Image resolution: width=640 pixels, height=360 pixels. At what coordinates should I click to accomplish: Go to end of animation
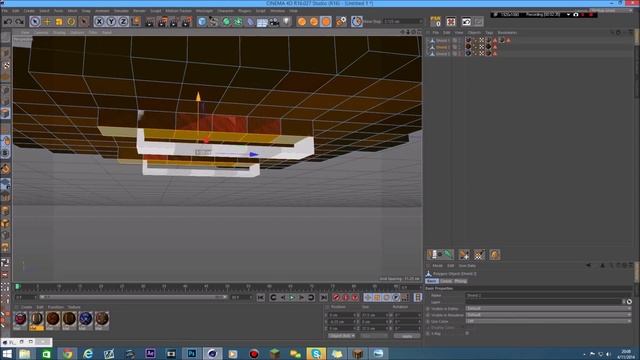tap(324, 298)
